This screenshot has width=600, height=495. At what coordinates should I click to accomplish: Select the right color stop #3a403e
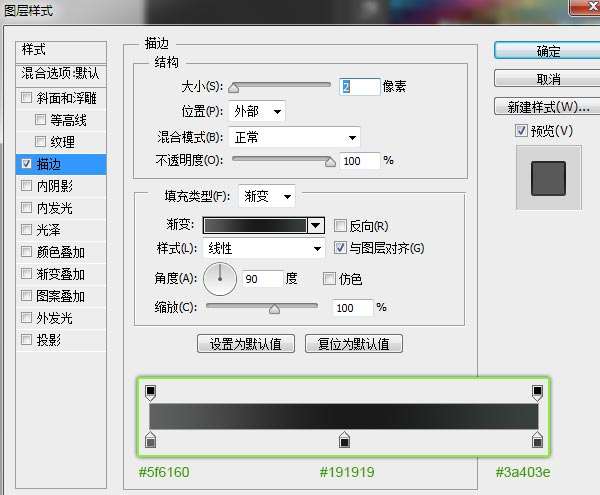[x=537, y=440]
